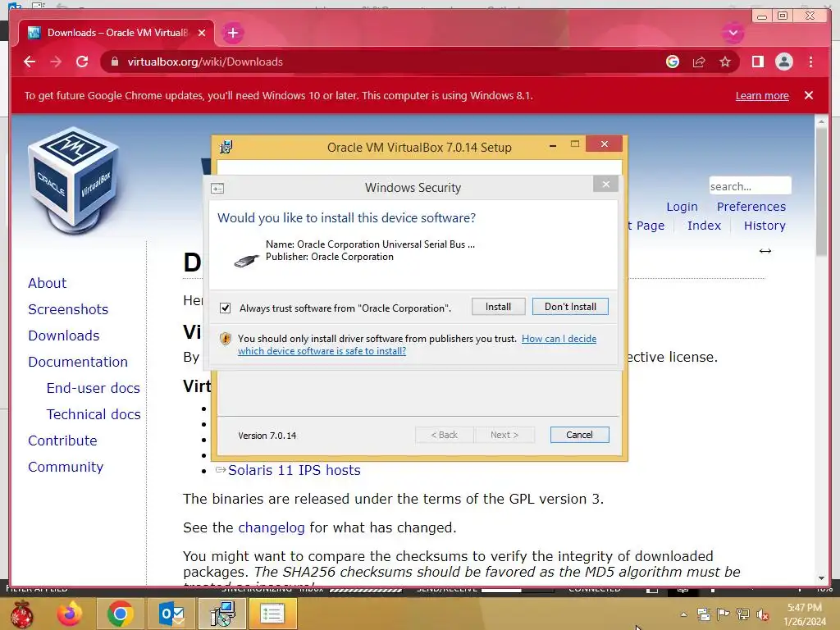840x630 pixels.
Task: Open the Chrome profile avatar
Action: 783,62
